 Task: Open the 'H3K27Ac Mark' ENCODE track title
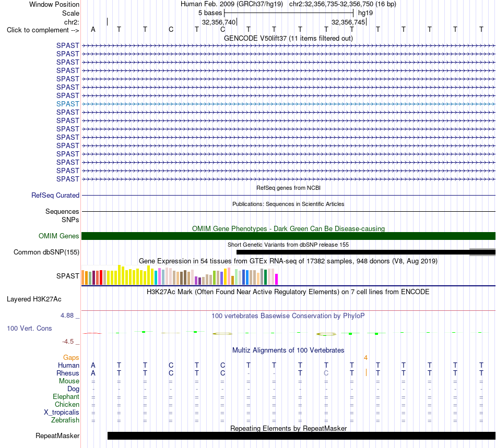tap(288, 292)
